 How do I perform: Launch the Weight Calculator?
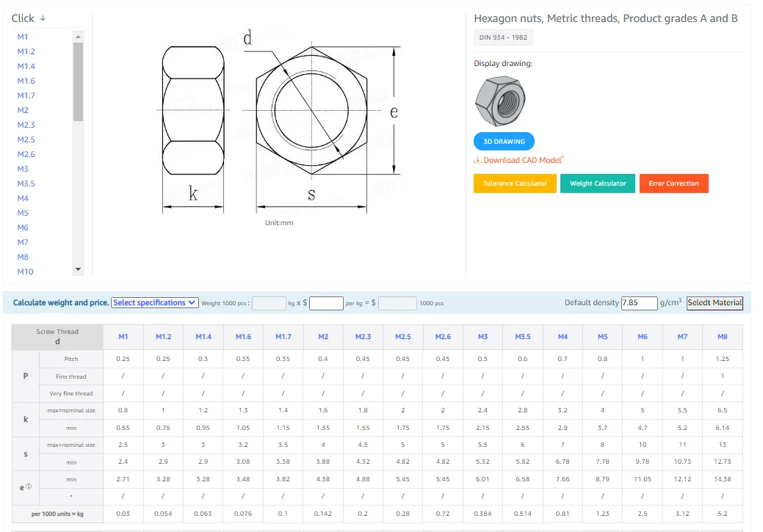598,183
